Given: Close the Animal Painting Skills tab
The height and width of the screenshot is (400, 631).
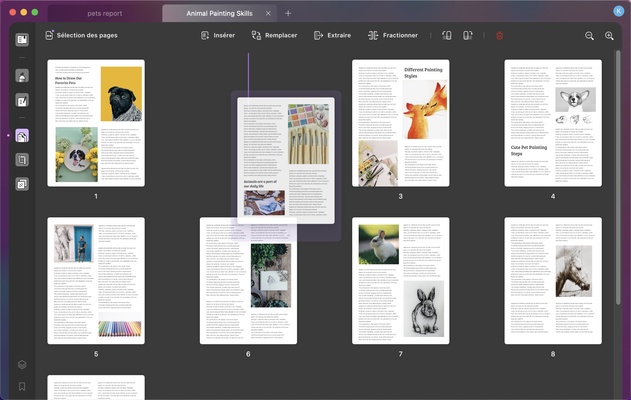Looking at the screenshot, I should click(x=268, y=13).
